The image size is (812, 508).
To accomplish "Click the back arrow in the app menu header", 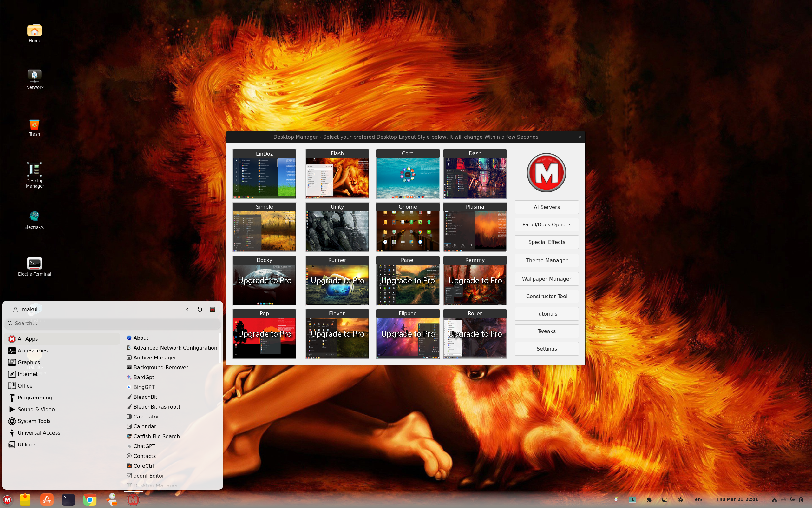I will click(x=187, y=310).
